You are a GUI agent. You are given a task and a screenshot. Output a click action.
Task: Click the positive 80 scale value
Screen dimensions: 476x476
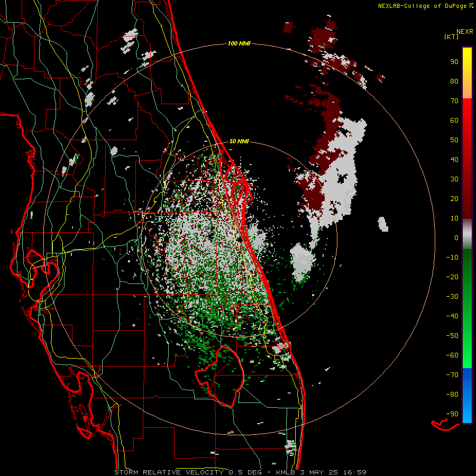click(x=454, y=81)
